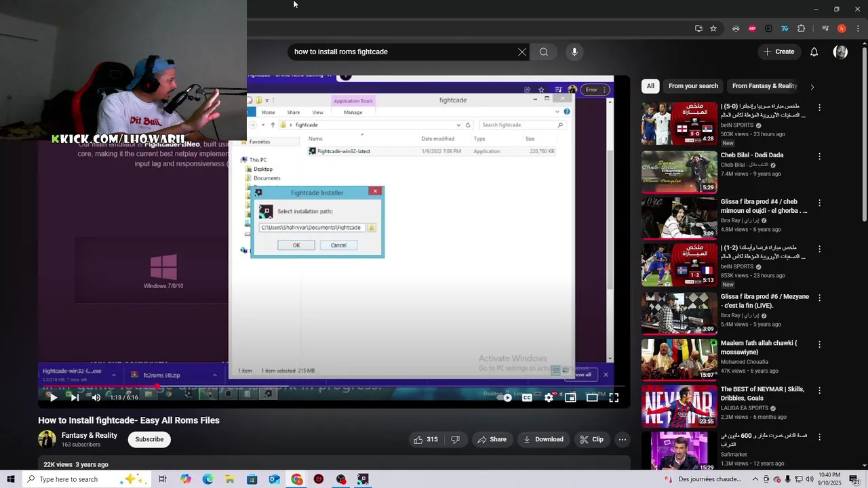Open YouTube notifications bell
This screenshot has height=488, width=868.
814,52
